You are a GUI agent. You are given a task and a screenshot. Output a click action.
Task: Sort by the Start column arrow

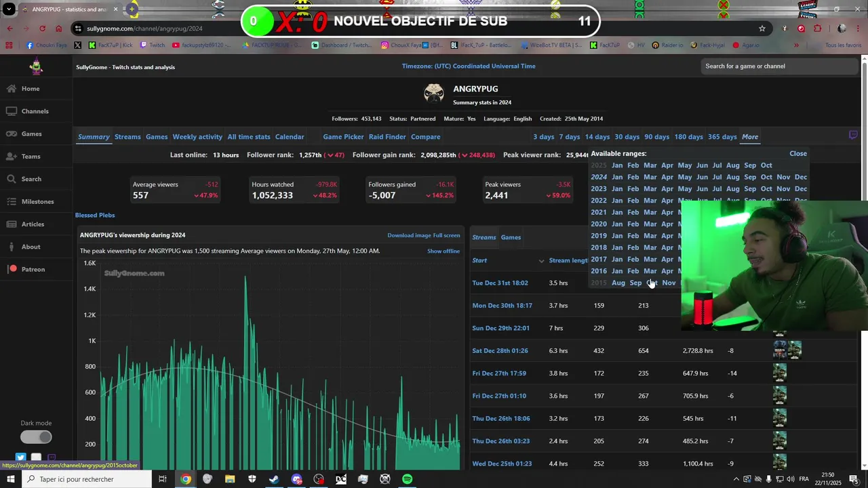(541, 261)
